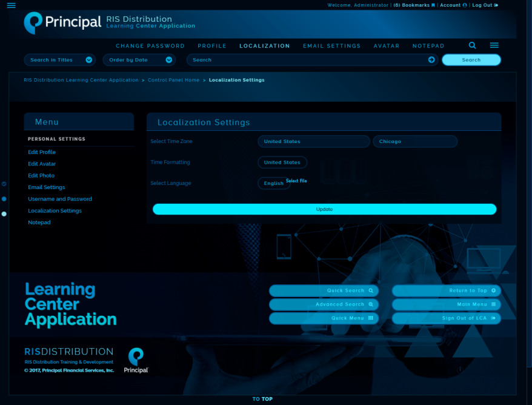This screenshot has height=405, width=532.
Task: Click the Principal logo in footer
Action: point(136,360)
